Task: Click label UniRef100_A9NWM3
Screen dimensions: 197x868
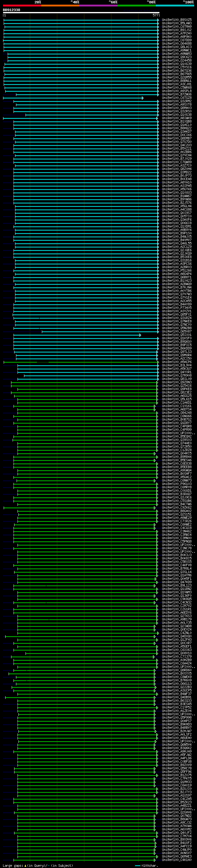Action: (x=176, y=54)
